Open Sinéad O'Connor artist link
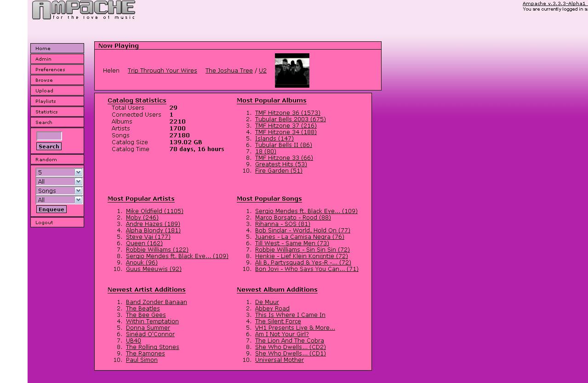This screenshot has height=383, width=588. coord(150,334)
